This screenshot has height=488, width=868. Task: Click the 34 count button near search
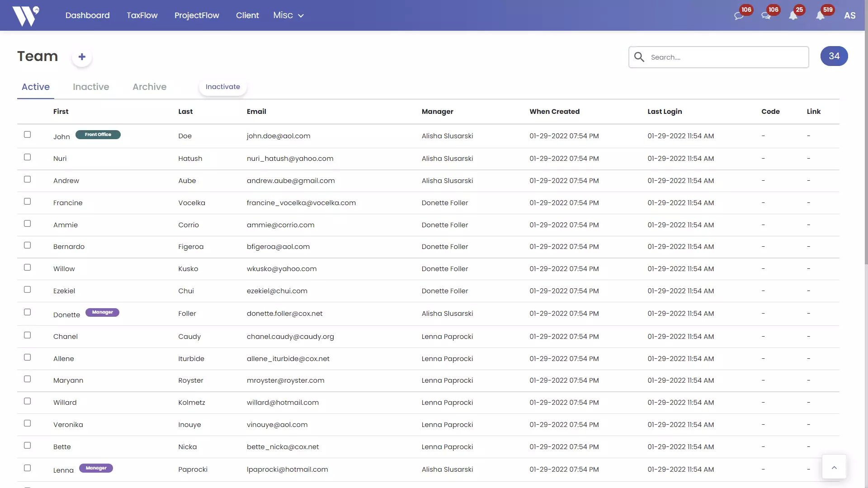coord(834,56)
